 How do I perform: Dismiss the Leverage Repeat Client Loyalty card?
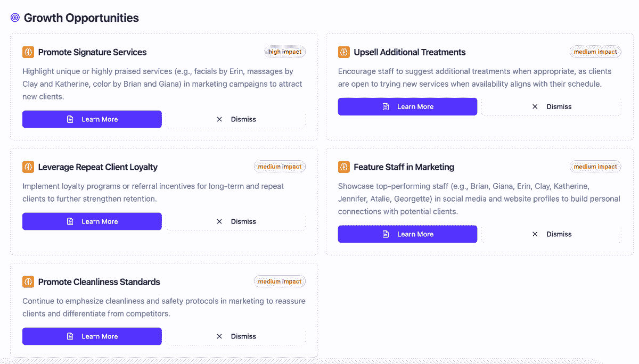point(236,221)
